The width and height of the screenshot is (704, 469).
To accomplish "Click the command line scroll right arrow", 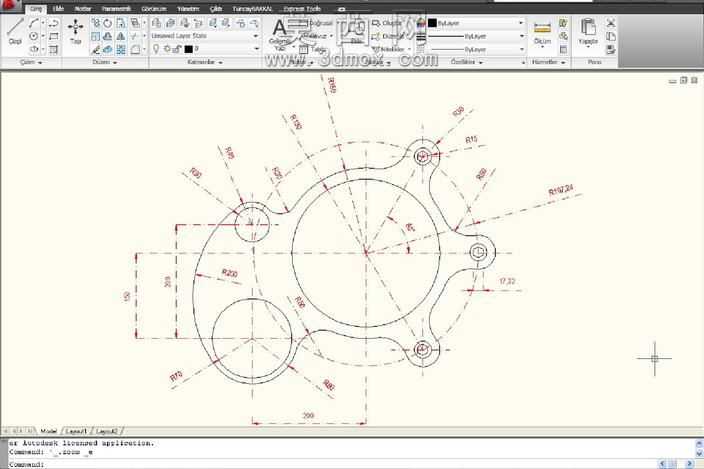I will [690, 464].
